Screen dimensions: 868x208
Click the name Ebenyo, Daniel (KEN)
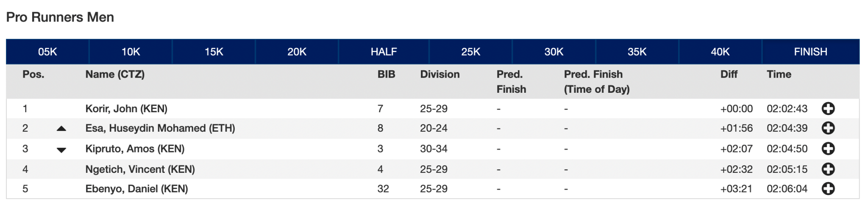coord(136,189)
